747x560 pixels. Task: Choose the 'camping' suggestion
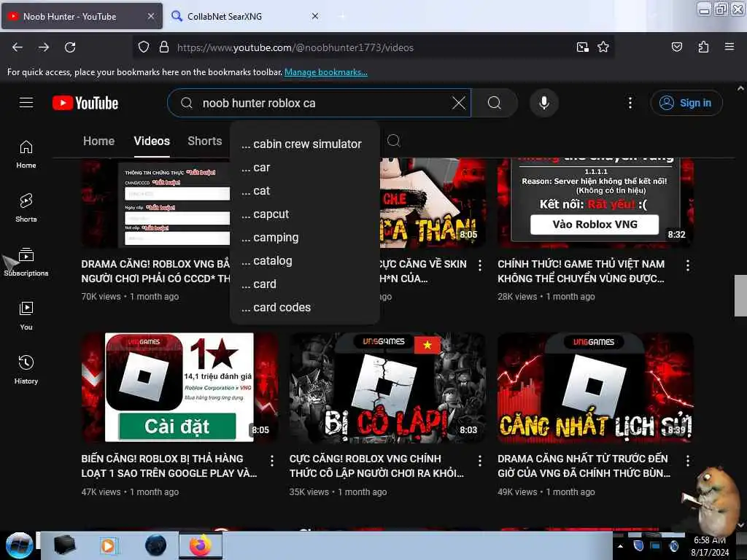coord(305,237)
